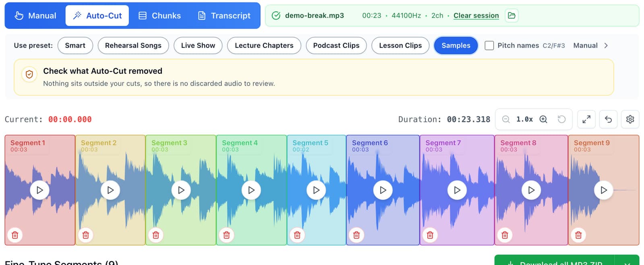The height and width of the screenshot is (265, 644).
Task: Delete Segment 5 with its trash icon
Action: tap(297, 235)
